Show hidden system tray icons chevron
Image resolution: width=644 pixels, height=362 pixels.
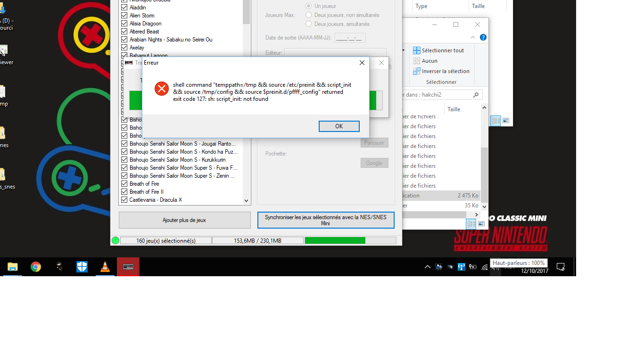tap(428, 267)
